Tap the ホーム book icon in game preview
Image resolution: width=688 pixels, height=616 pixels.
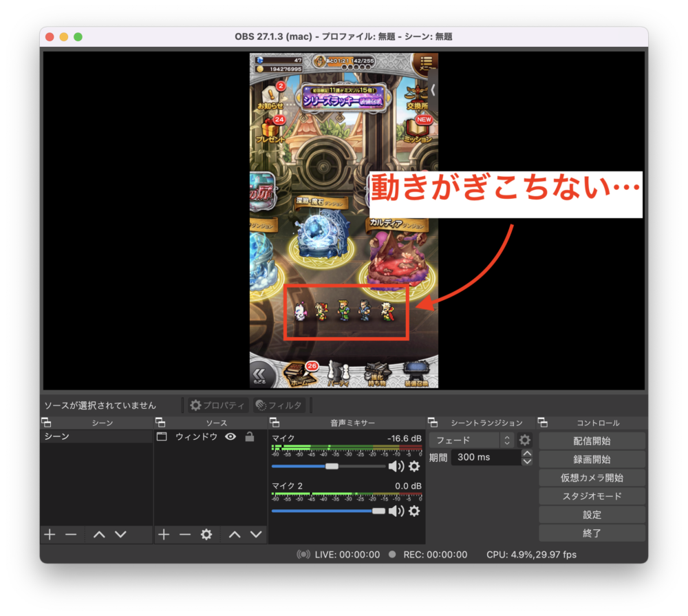[x=300, y=374]
